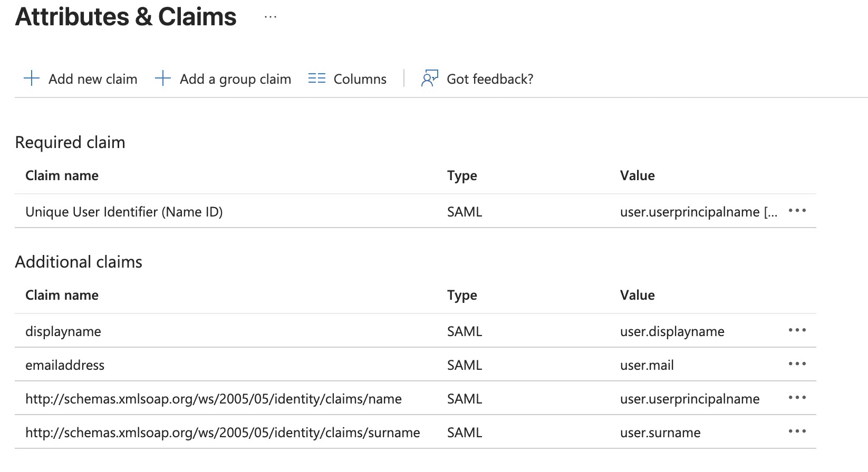Click the user.mail value cell
The width and height of the screenshot is (868, 472).
(647, 365)
